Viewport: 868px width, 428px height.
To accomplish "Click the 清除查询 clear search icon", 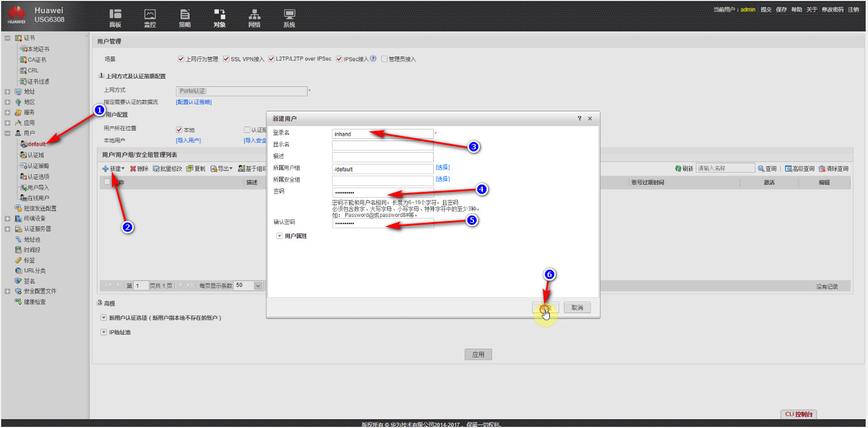I will pos(822,169).
